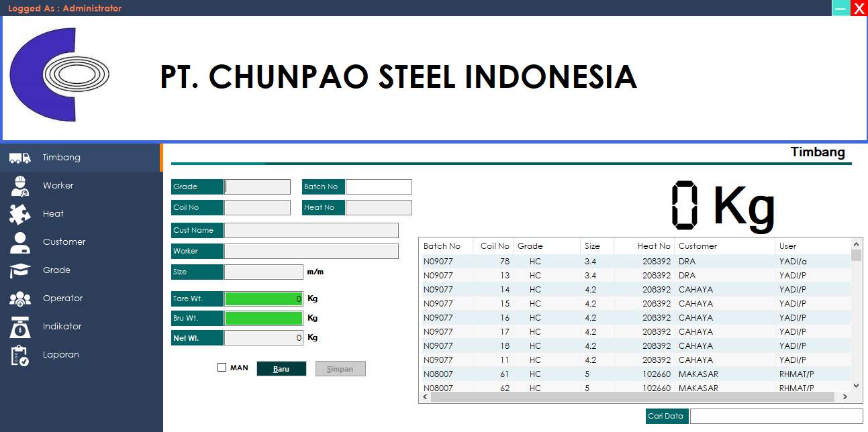The image size is (868, 432).
Task: Click the Laporan clipboard icon
Action: (19, 355)
